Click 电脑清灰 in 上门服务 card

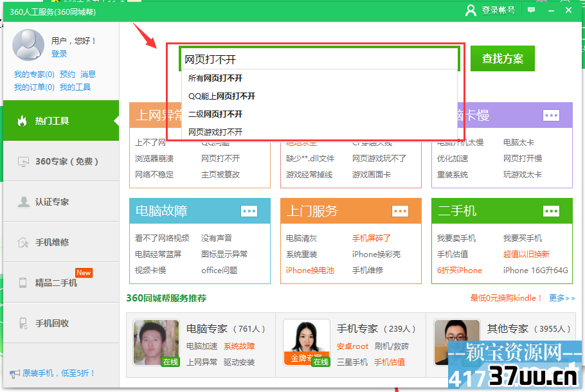point(301,238)
